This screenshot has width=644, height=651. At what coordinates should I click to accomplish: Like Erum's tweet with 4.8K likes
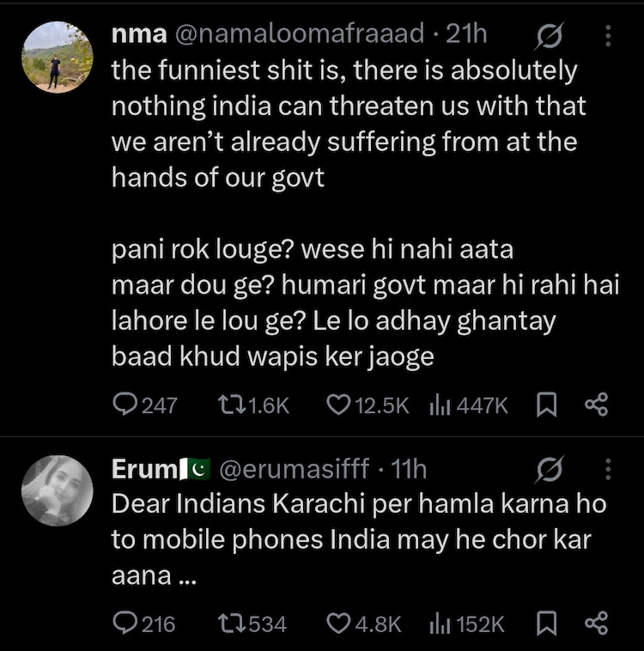point(341,624)
